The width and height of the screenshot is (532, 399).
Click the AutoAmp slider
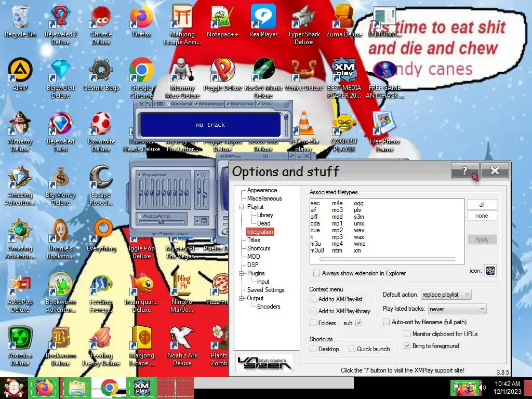tap(162, 222)
